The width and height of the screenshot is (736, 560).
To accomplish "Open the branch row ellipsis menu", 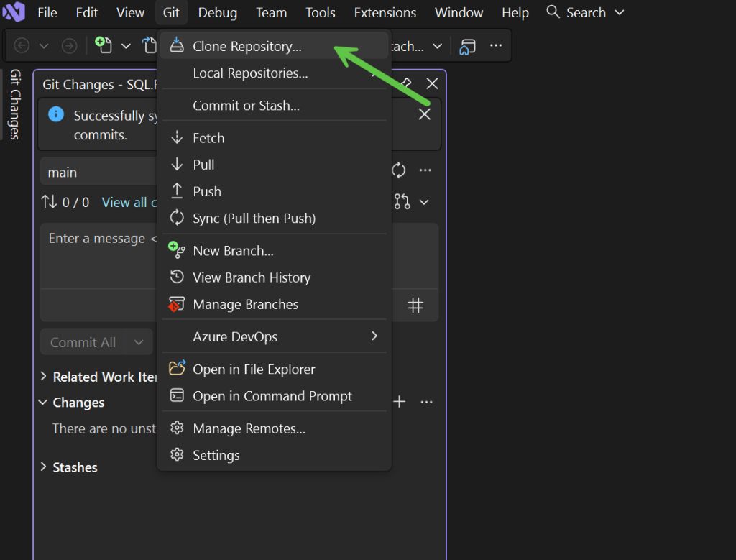I will click(x=425, y=170).
